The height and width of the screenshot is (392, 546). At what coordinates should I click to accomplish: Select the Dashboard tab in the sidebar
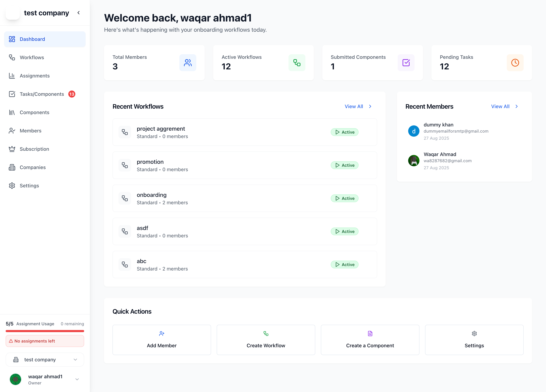[32, 39]
